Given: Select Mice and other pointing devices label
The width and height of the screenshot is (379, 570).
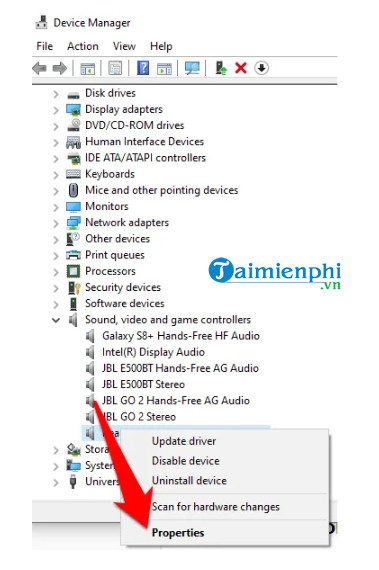Looking at the screenshot, I should point(162,190).
